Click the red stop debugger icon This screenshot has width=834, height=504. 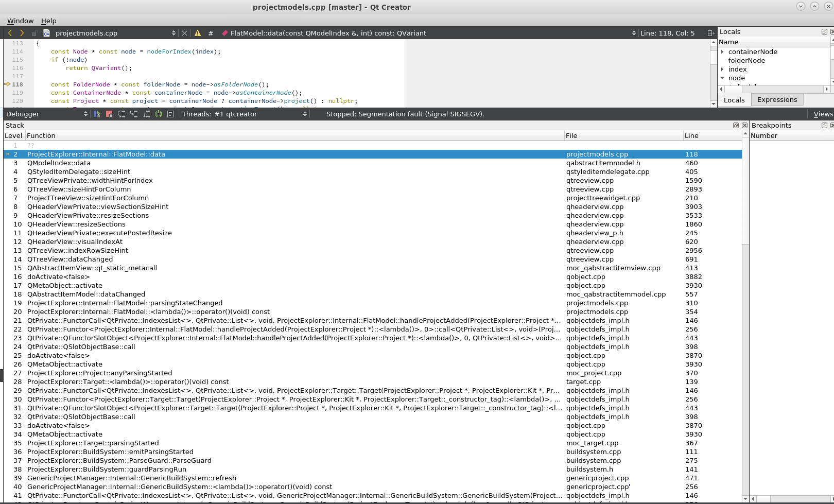109,114
